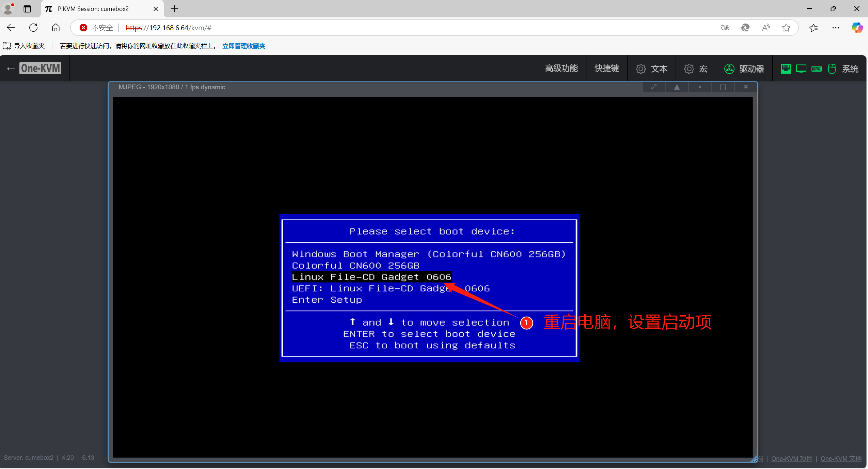
Task: Open the 快捷键 menu
Action: coord(606,69)
